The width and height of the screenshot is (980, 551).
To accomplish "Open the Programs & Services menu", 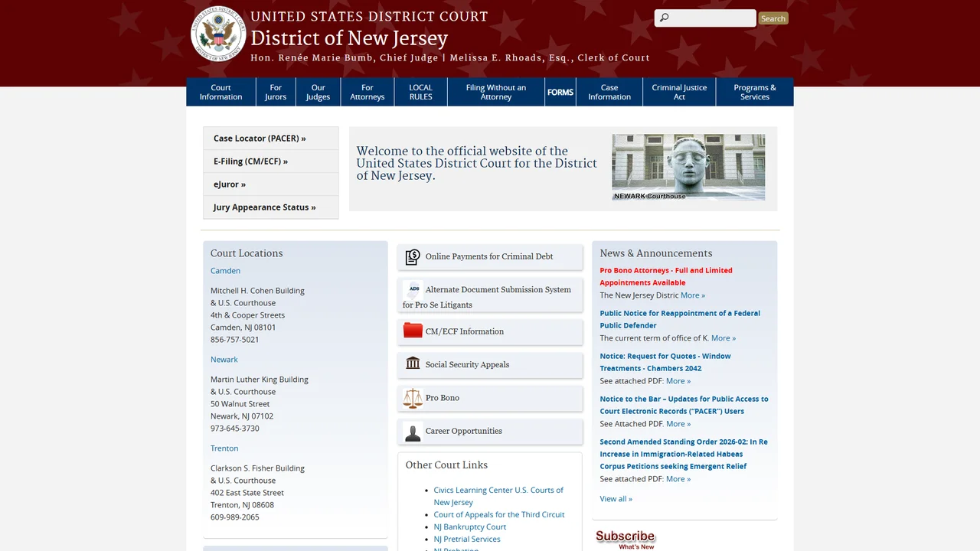I will (x=755, y=92).
